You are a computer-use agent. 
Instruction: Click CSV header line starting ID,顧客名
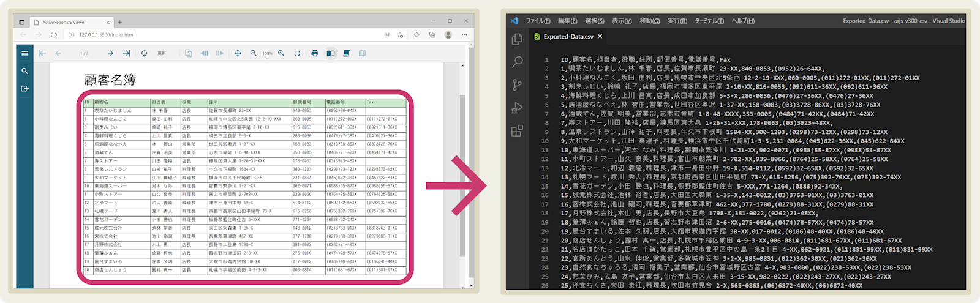tap(646, 59)
